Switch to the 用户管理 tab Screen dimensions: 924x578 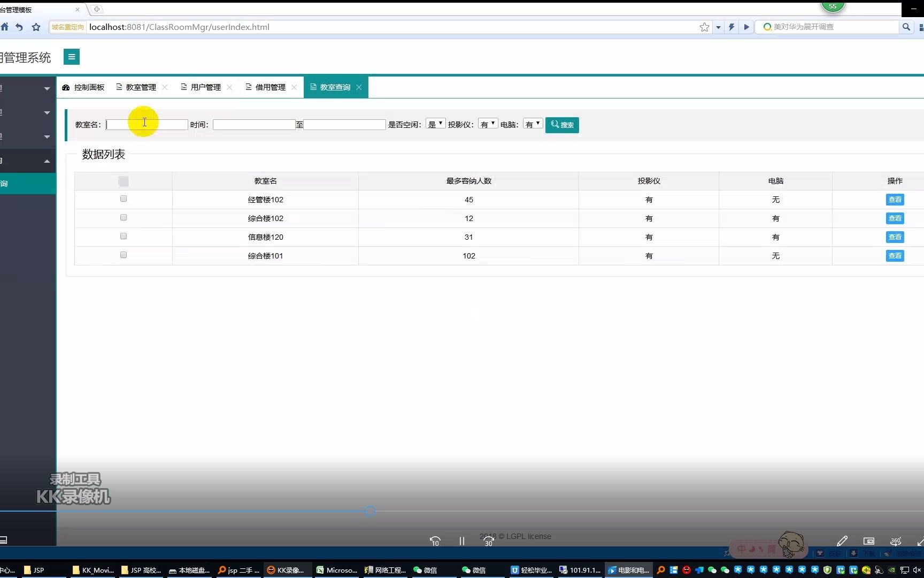(205, 87)
